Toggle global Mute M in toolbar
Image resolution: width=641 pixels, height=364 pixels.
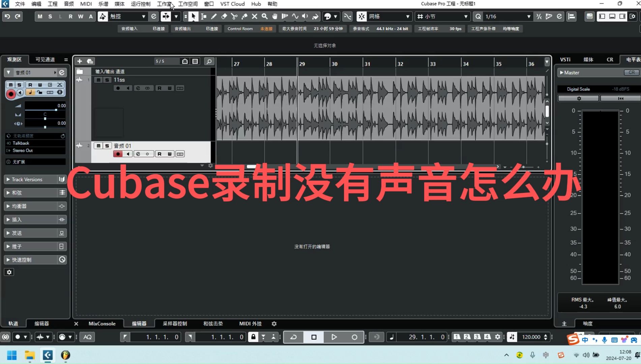pyautogui.click(x=40, y=16)
